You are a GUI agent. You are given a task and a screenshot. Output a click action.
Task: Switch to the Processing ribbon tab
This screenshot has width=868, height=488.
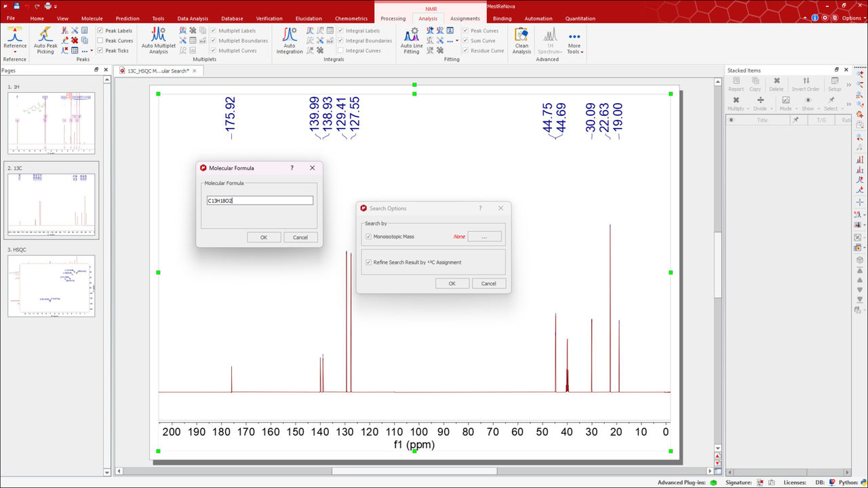click(393, 18)
